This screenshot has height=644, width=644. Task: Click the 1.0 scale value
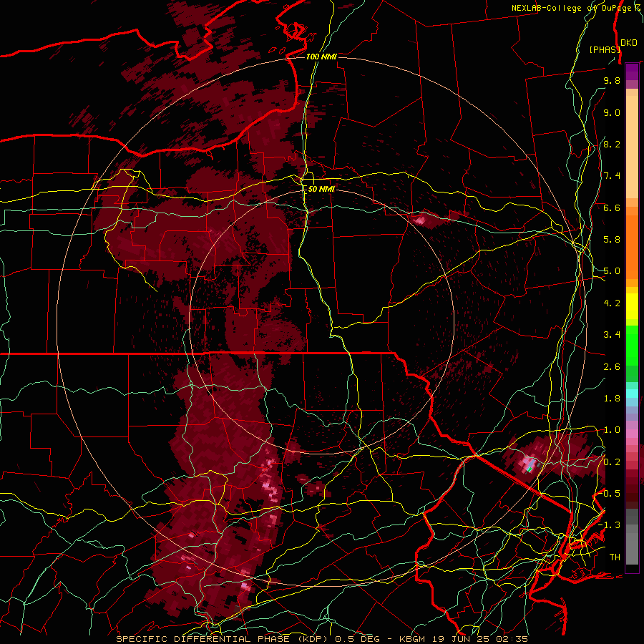click(x=612, y=431)
